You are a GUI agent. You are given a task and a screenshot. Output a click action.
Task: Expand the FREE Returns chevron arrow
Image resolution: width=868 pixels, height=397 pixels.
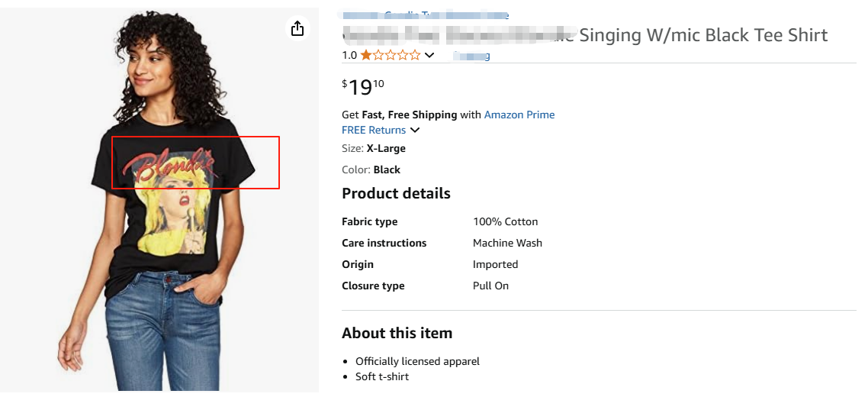pos(415,131)
